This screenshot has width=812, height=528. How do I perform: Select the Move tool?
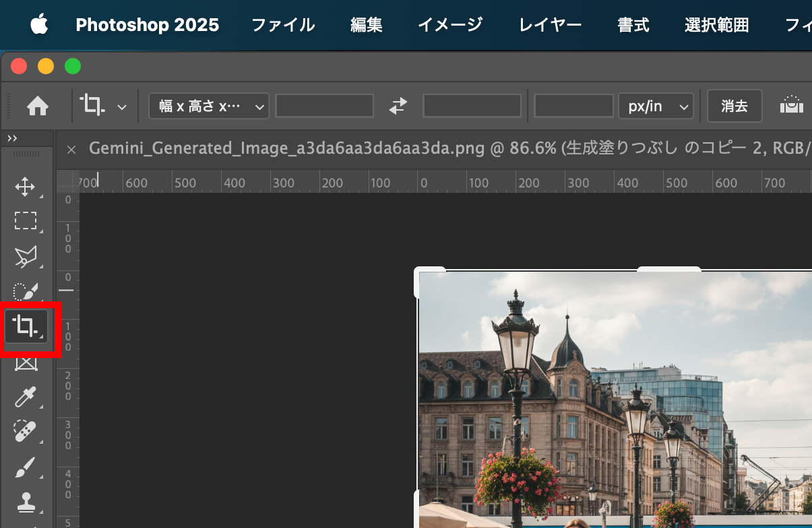(26, 187)
